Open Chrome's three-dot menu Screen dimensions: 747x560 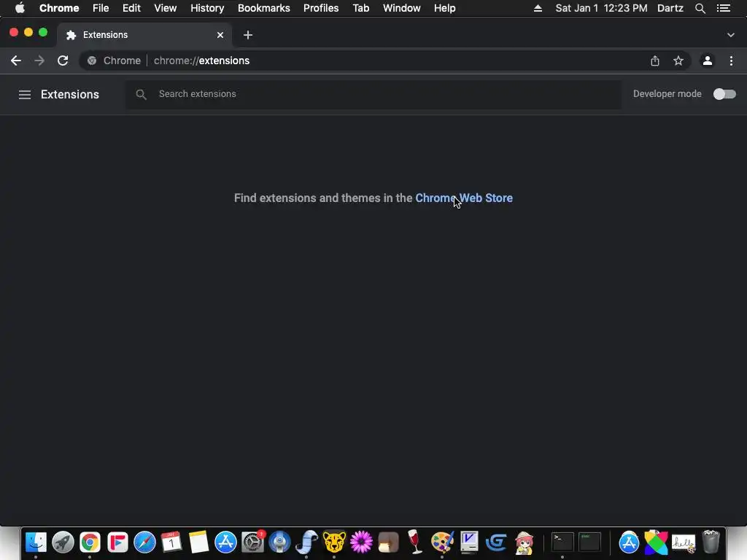(731, 61)
